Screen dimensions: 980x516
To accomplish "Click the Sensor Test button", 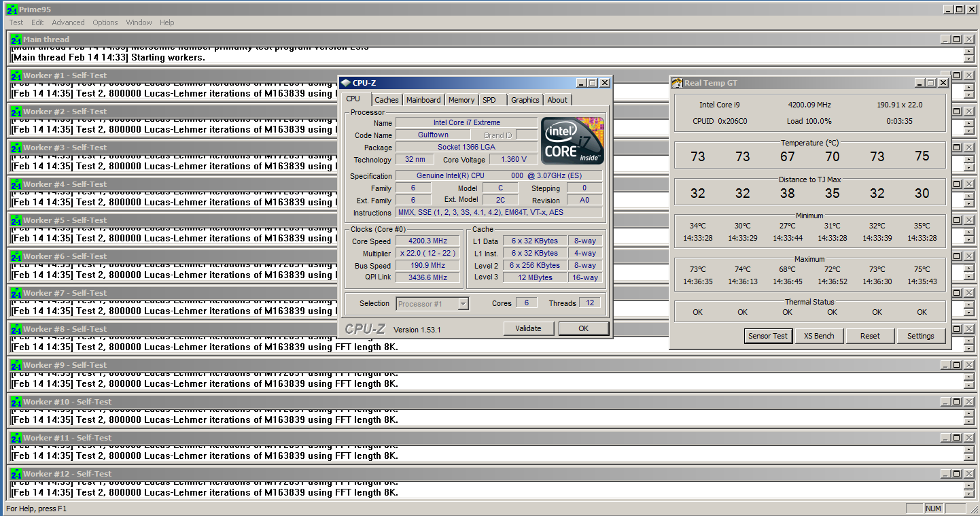I will point(768,336).
